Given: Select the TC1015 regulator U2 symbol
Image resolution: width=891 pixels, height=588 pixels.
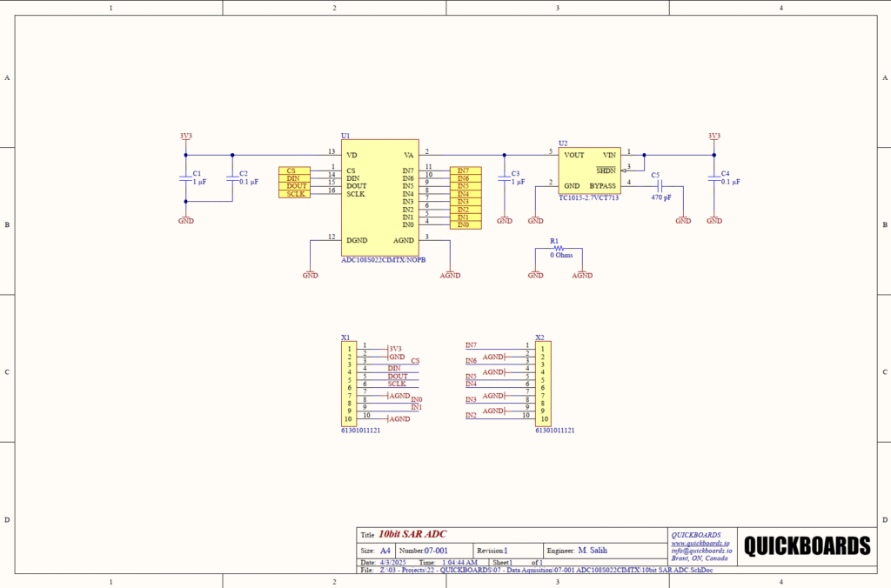Looking at the screenshot, I should point(589,170).
